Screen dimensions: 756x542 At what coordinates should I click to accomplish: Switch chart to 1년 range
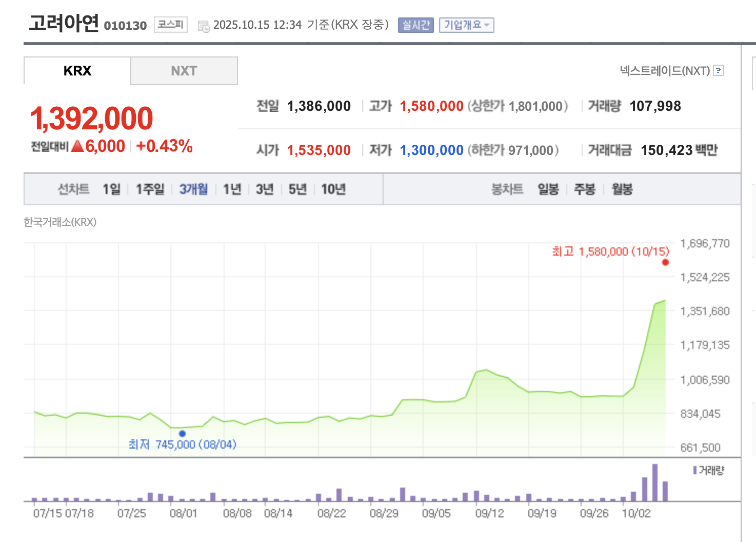(x=232, y=189)
